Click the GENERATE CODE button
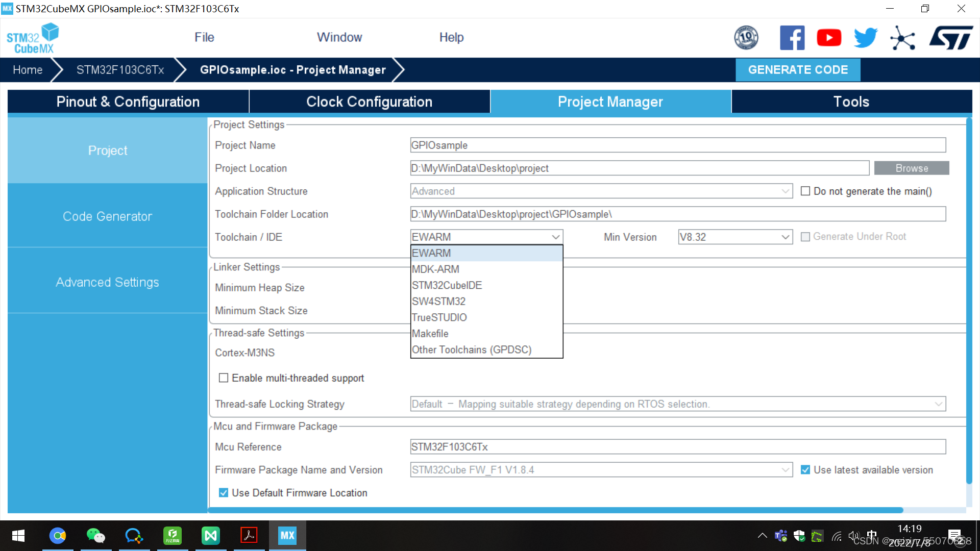980x551 pixels. coord(798,70)
